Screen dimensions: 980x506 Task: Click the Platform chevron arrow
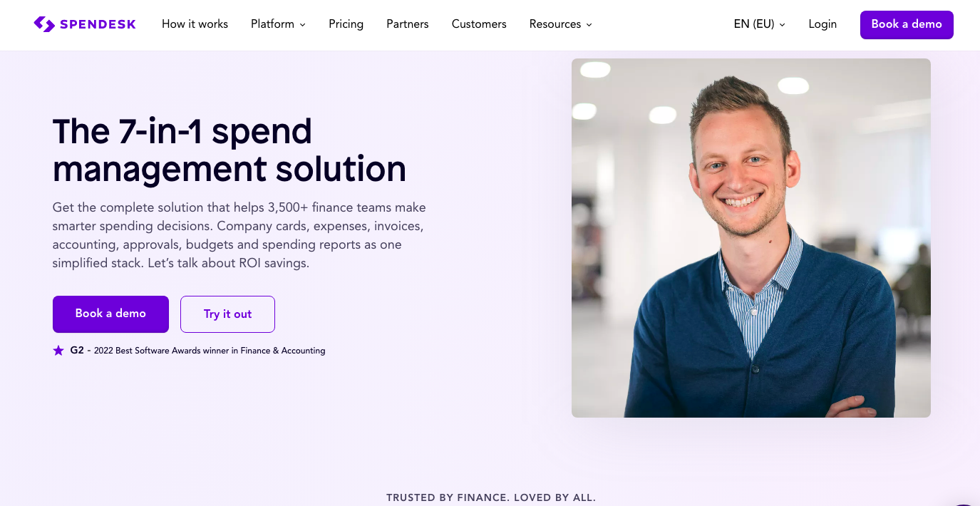302,25
